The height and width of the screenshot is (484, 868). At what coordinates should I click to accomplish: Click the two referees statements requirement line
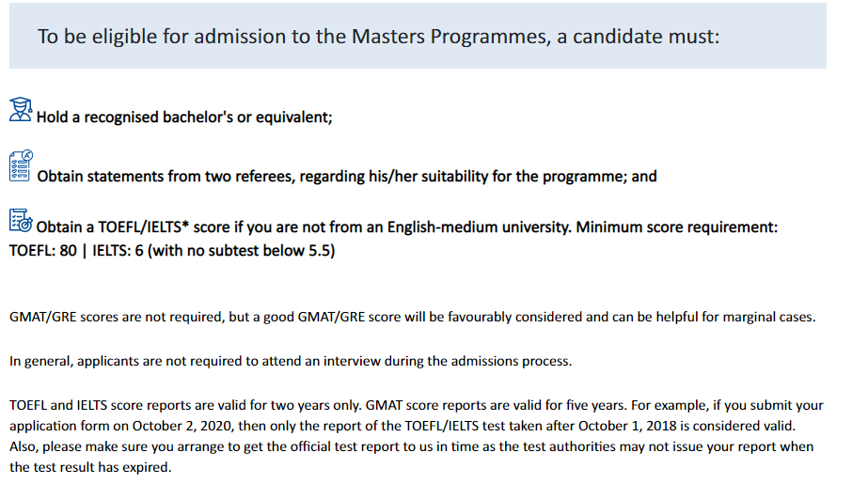(x=347, y=177)
